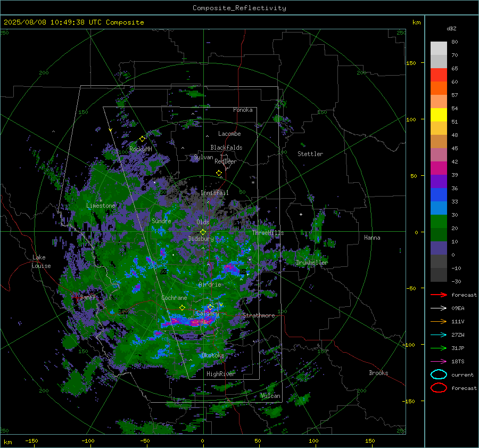479x448 pixels.
Task: Click the Didsbury town label
Action: tap(201, 239)
